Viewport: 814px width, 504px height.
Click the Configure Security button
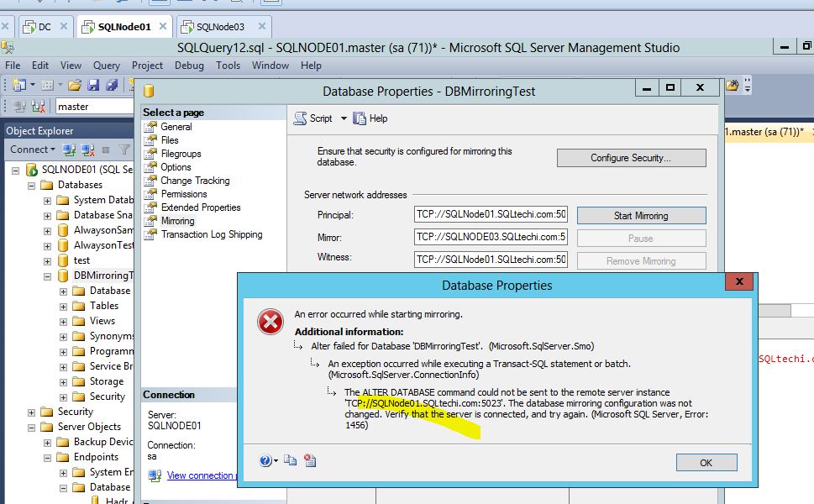[631, 158]
